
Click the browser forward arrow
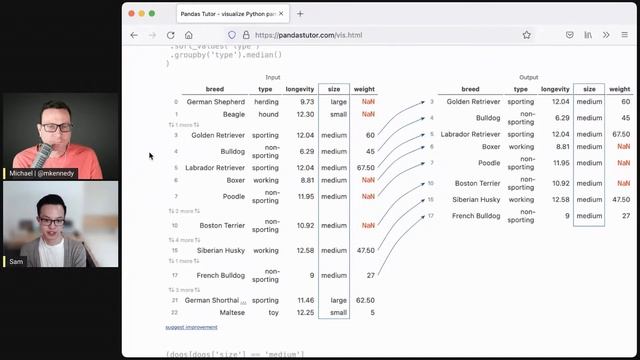pyautogui.click(x=152, y=35)
